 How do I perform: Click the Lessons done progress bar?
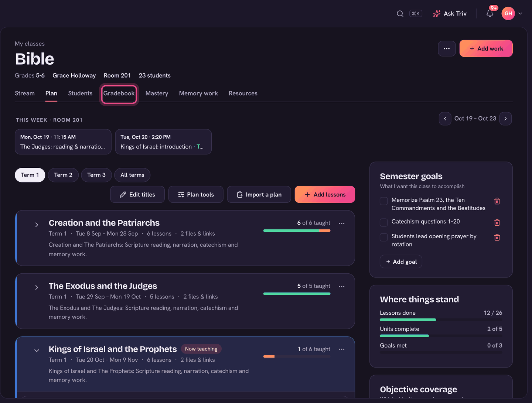441,320
